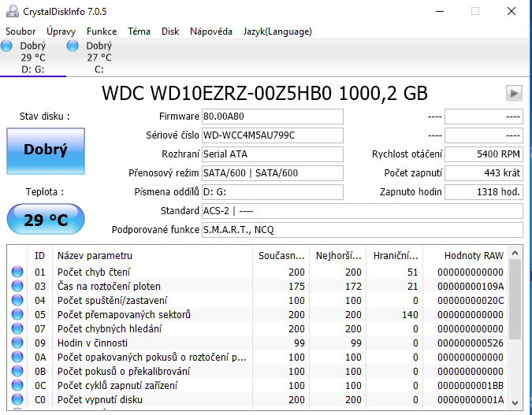Click the Hodnoty RAW column header

pos(466,255)
